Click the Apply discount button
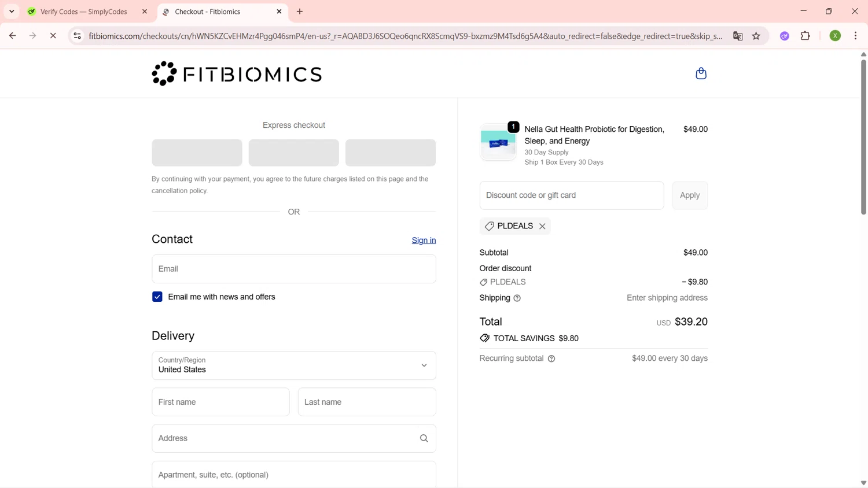This screenshot has height=488, width=868. 690,195
